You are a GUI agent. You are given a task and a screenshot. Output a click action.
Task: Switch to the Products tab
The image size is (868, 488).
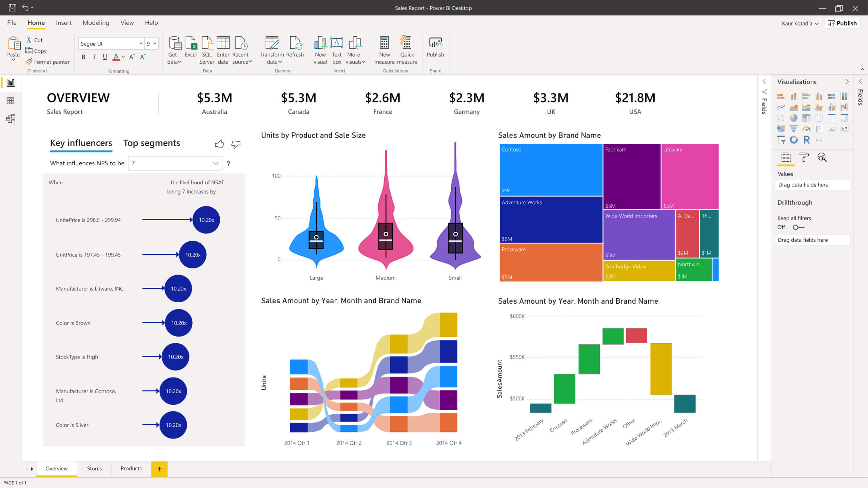pyautogui.click(x=131, y=468)
